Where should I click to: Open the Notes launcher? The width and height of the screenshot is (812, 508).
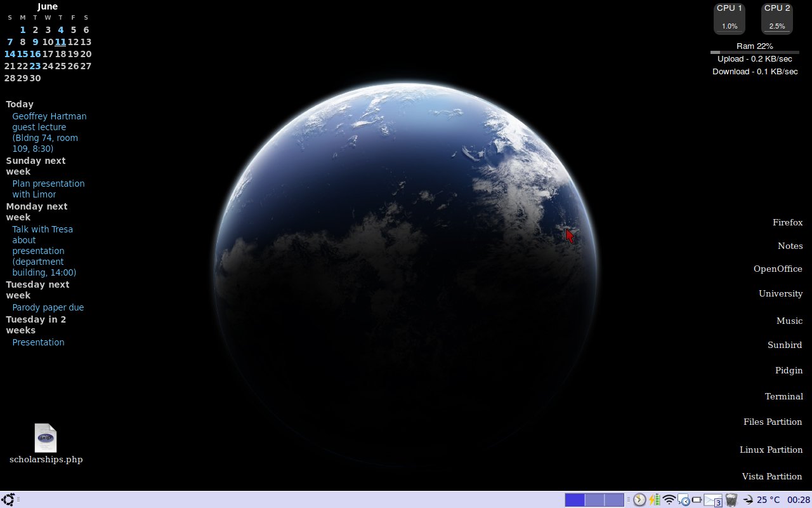coord(790,246)
